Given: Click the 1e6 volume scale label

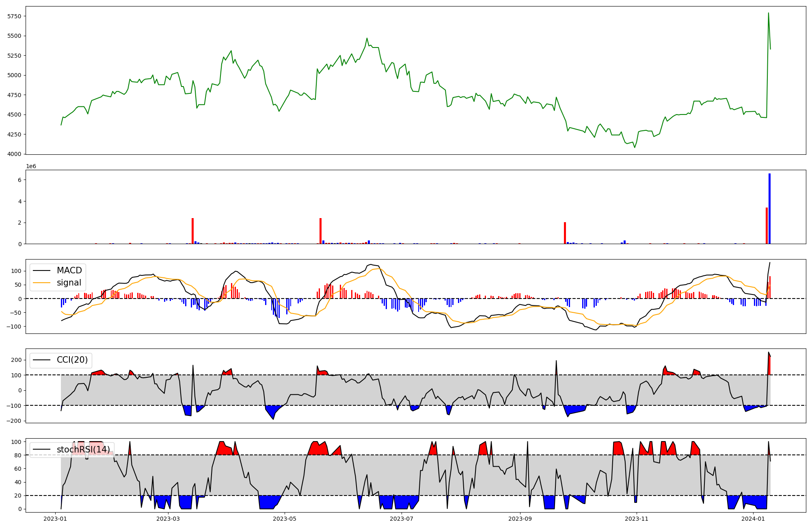Looking at the screenshot, I should pyautogui.click(x=31, y=167).
